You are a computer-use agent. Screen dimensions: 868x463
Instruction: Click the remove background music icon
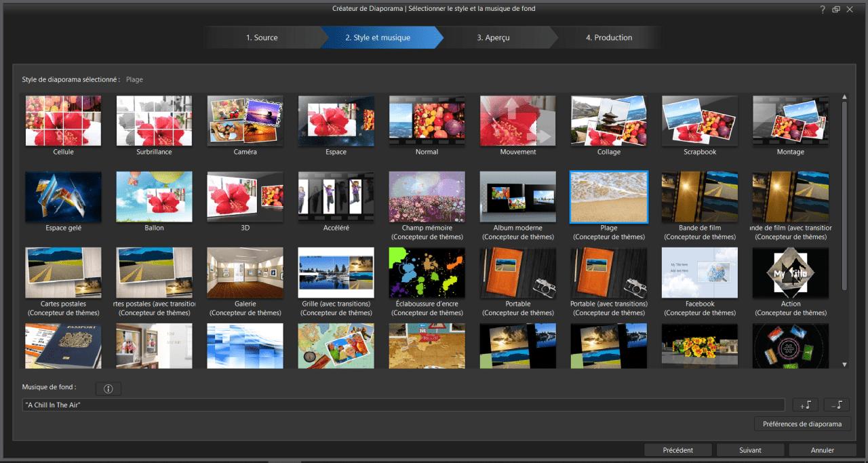(x=837, y=405)
